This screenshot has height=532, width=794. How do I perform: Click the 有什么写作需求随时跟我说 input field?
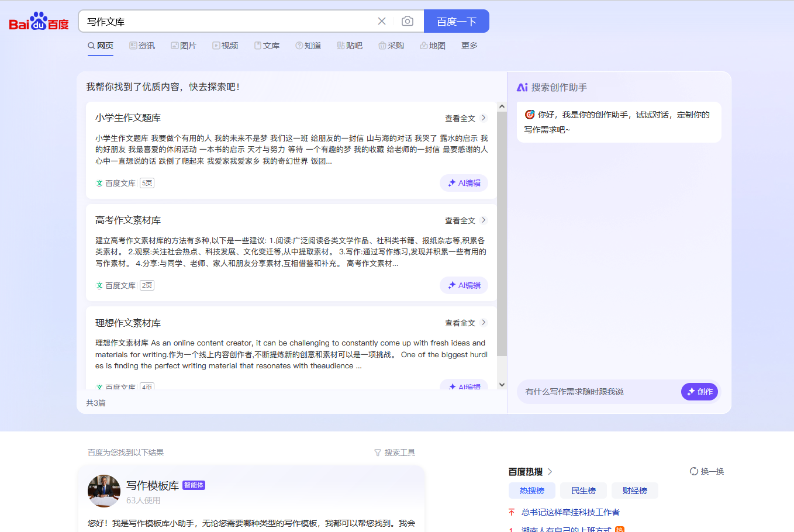pos(598,392)
